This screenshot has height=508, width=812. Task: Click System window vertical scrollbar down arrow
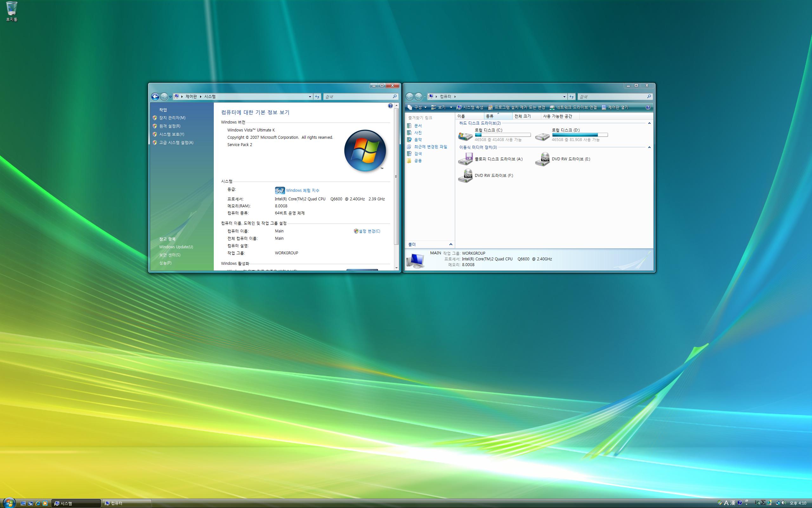(396, 268)
